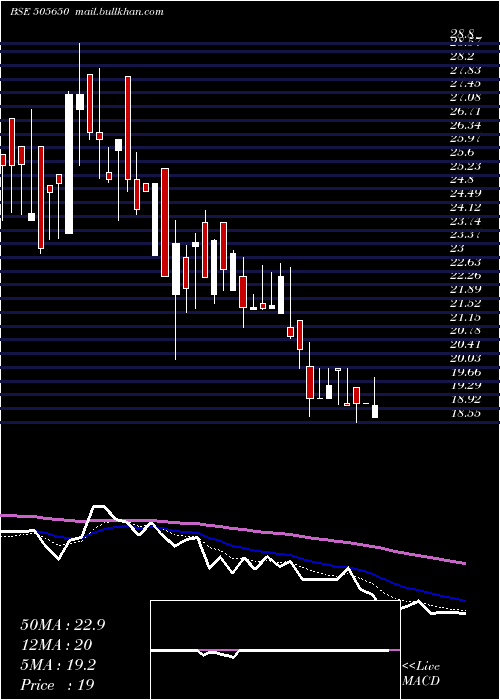
Task: Click the 24.49 price axis label
Action: [x=465, y=193]
